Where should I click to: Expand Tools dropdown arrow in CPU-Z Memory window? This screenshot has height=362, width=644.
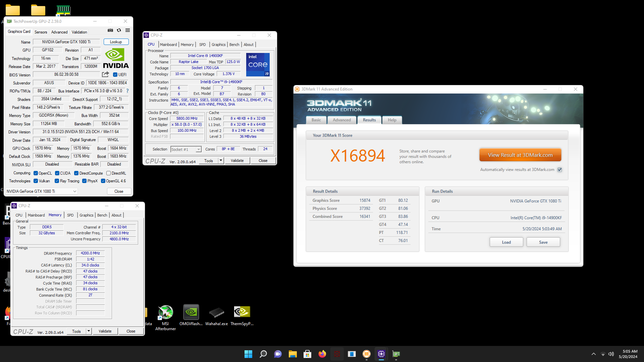pos(89,331)
